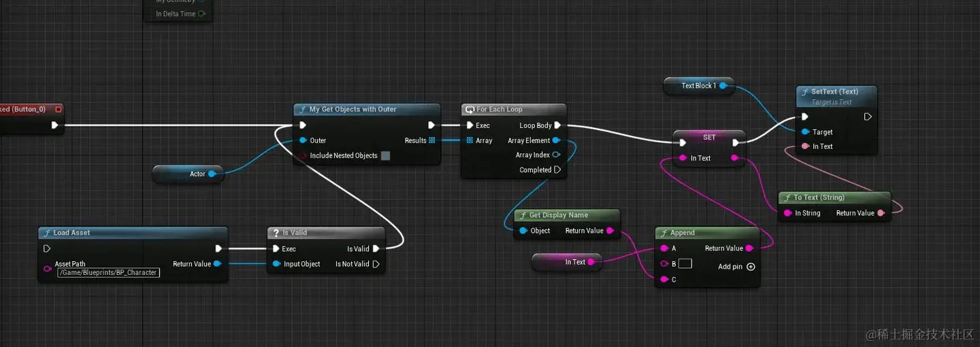Click Load Asset Return Value output pin
This screenshot has width=980, height=347.
pyautogui.click(x=217, y=263)
